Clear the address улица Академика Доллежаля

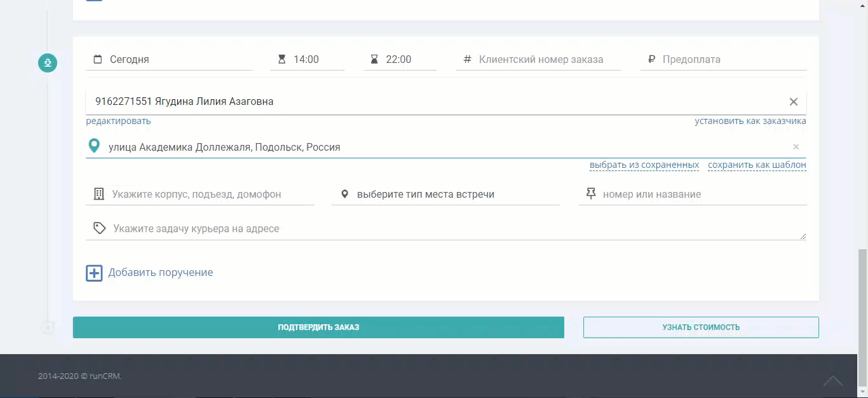[x=796, y=147]
